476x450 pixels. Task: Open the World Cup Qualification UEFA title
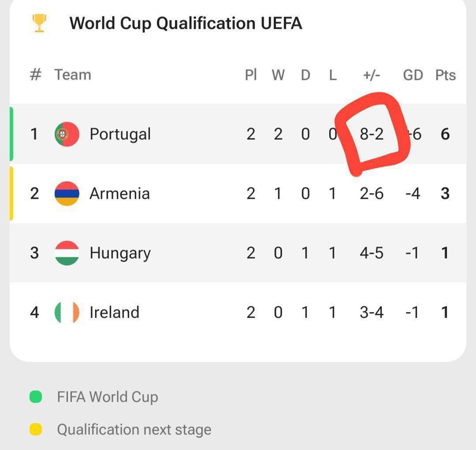click(x=186, y=23)
